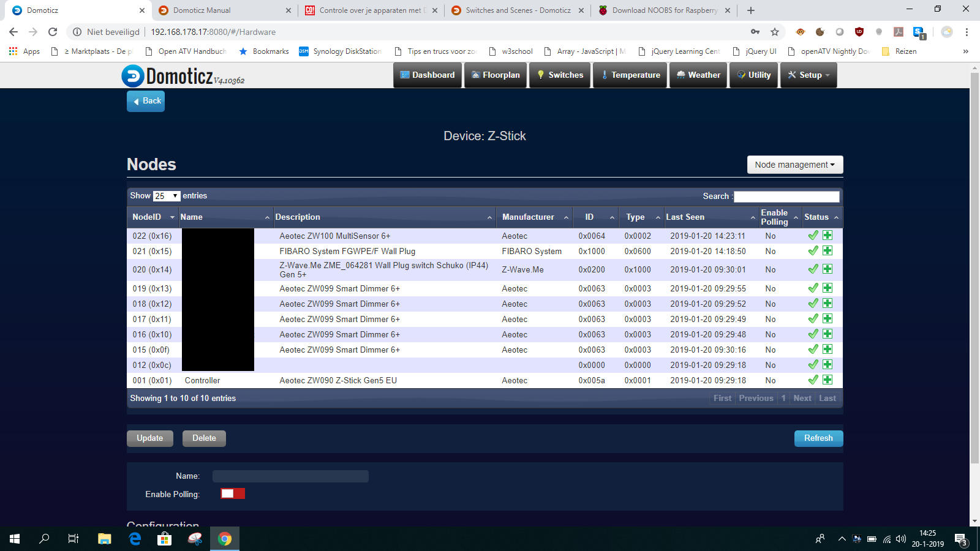This screenshot has height=551, width=980.
Task: Click Next pagination link
Action: pyautogui.click(x=802, y=399)
